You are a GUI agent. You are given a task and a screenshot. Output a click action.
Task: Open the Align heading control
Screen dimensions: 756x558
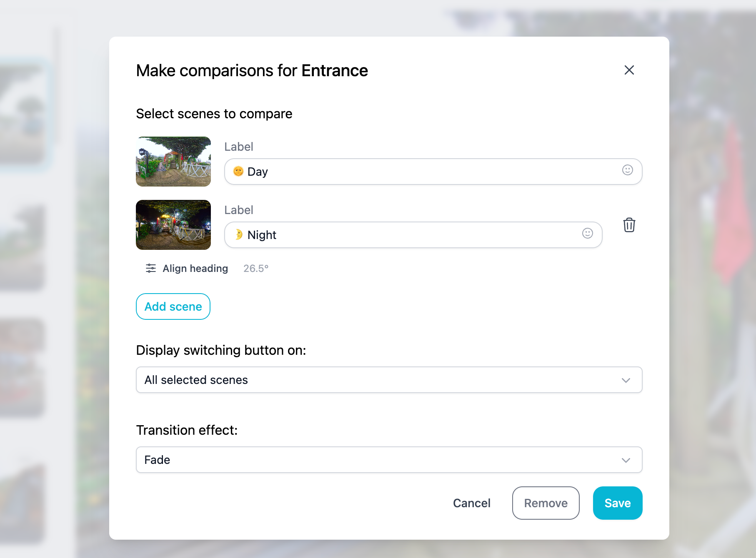click(x=195, y=269)
